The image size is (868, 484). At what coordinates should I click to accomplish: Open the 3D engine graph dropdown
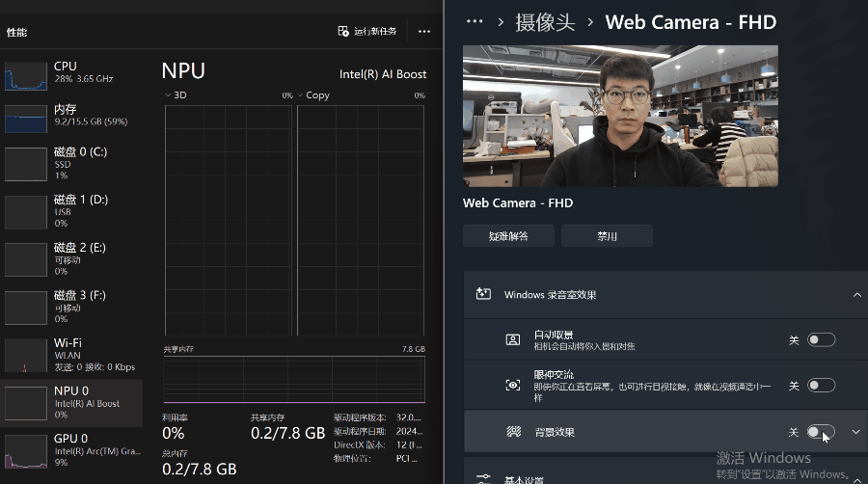pyautogui.click(x=170, y=95)
